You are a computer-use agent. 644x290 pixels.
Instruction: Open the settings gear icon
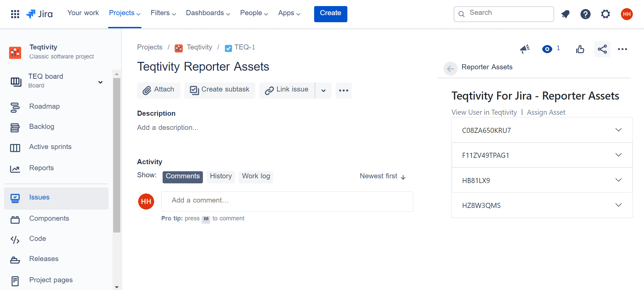point(605,14)
